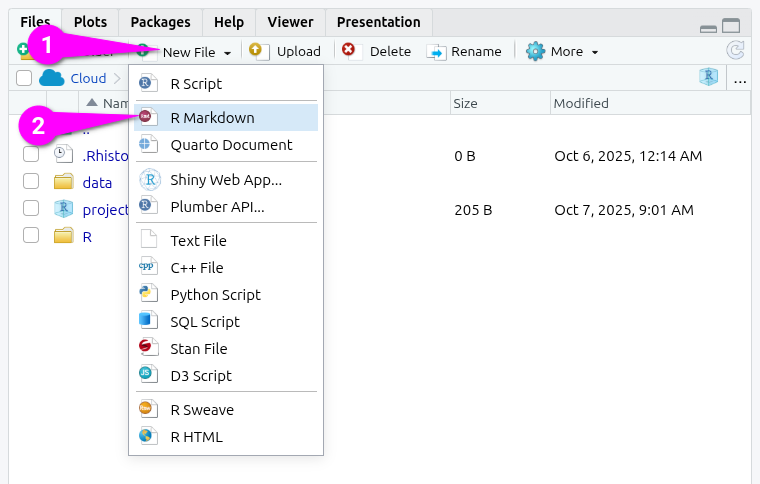Choose Text File menu entry

[x=226, y=241]
